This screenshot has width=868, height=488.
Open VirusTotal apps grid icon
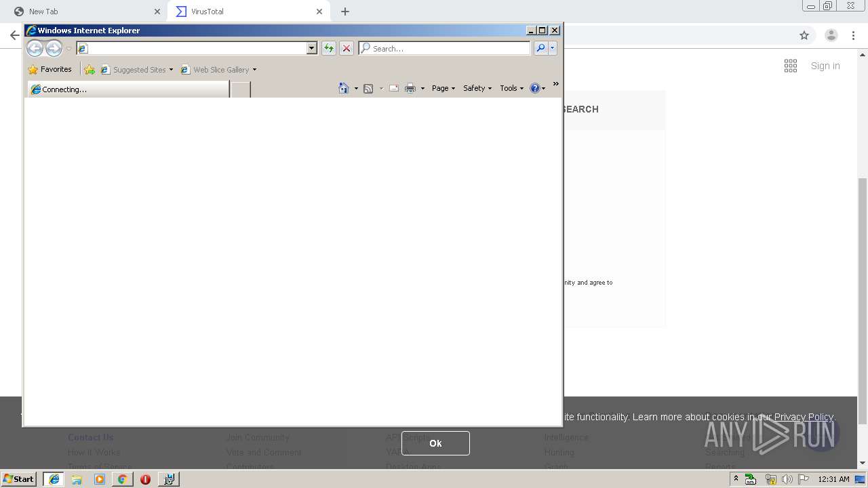click(x=791, y=66)
